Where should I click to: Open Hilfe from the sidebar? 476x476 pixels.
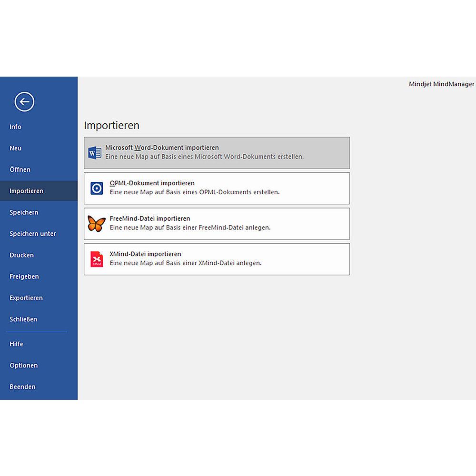point(16,344)
